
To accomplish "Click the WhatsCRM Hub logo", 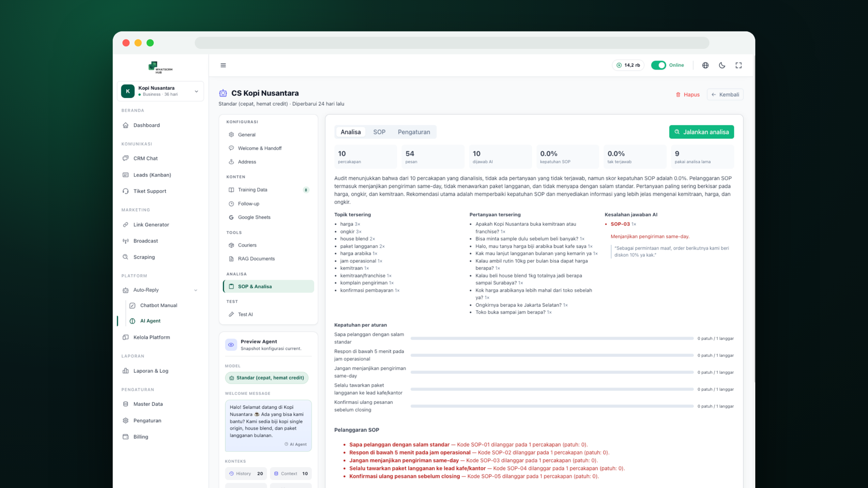I will 160,67.
